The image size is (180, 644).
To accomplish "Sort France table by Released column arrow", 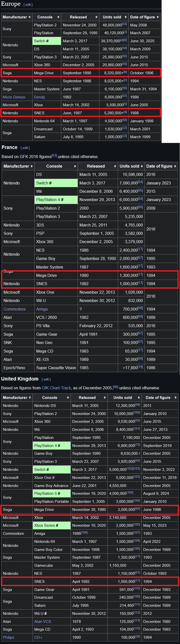I will click(115, 166).
